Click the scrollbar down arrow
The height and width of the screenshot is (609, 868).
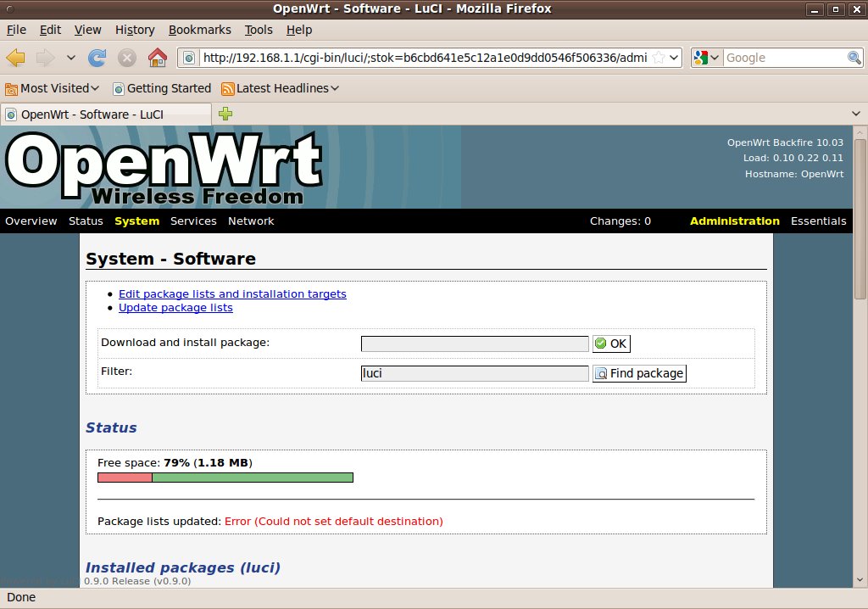click(x=860, y=580)
